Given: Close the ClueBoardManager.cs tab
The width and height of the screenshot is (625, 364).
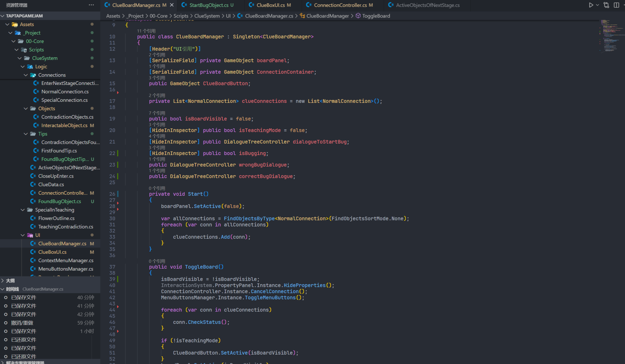Looking at the screenshot, I should (x=172, y=5).
